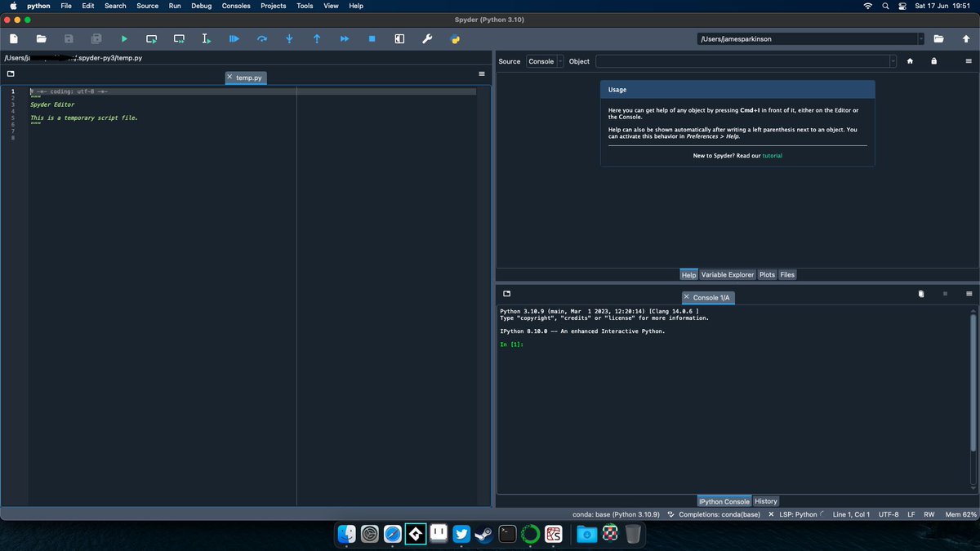The height and width of the screenshot is (551, 980).
Task: Open the File menu
Action: click(x=66, y=6)
